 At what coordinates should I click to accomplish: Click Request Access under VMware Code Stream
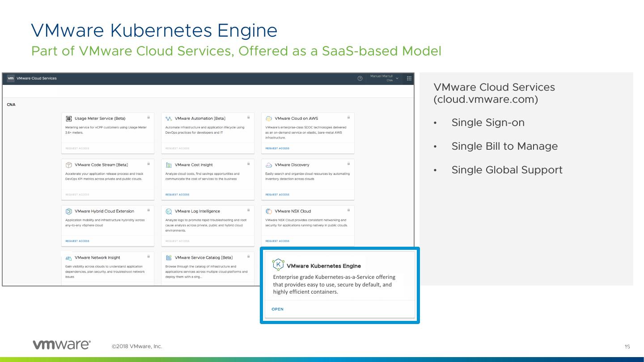(77, 195)
